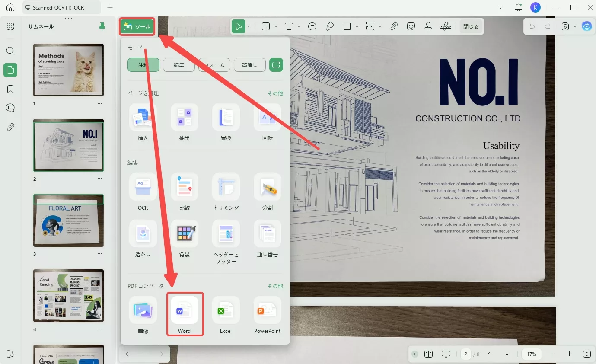The image size is (596, 364).
Task: Open the attachments paperclip in left sidebar
Action: [10, 127]
